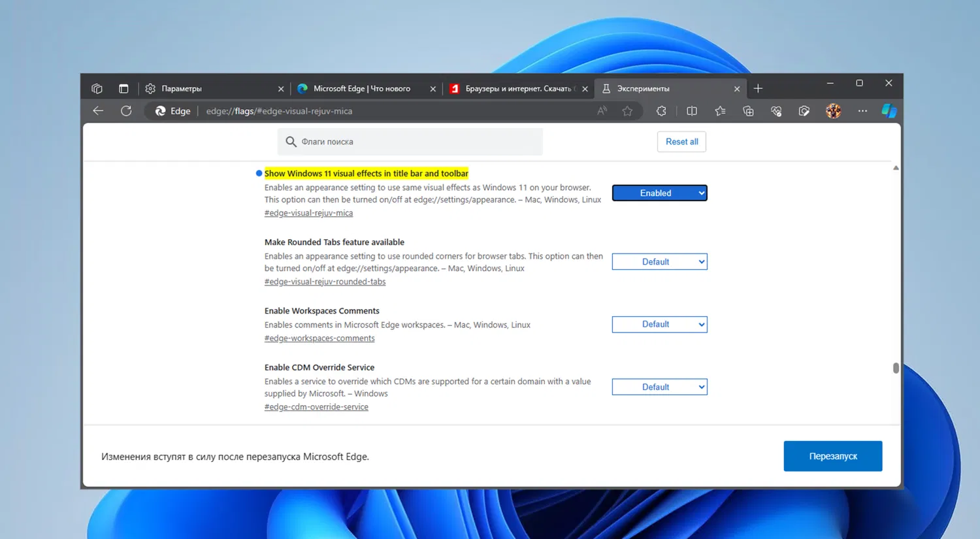Image resolution: width=980 pixels, height=539 pixels.
Task: Open the #edge-visual-rejuv-mica link
Action: 308,213
